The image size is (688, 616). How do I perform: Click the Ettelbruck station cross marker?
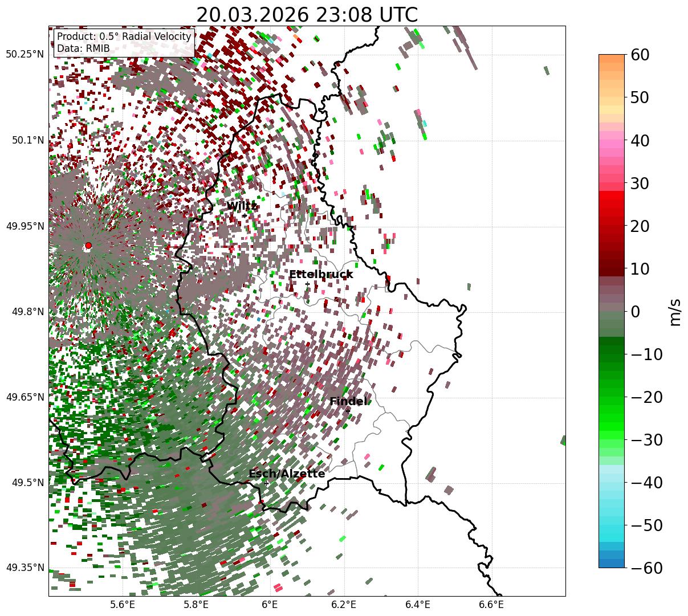[307, 284]
